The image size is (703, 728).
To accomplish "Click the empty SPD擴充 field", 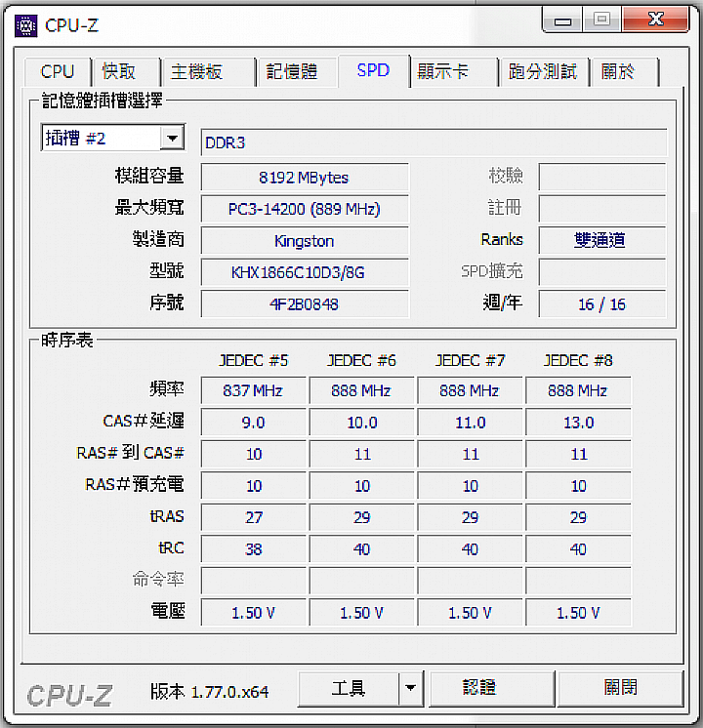I will click(602, 272).
